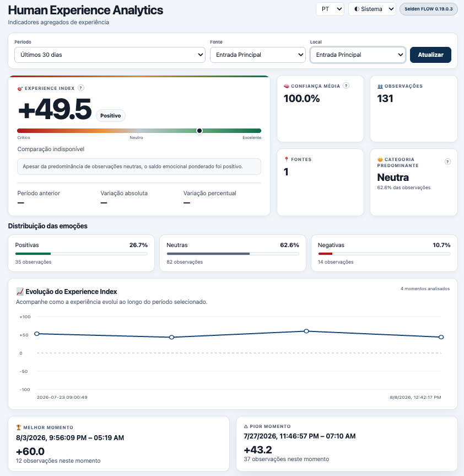Click the half-moon icon in the Sistema selector

click(x=357, y=9)
